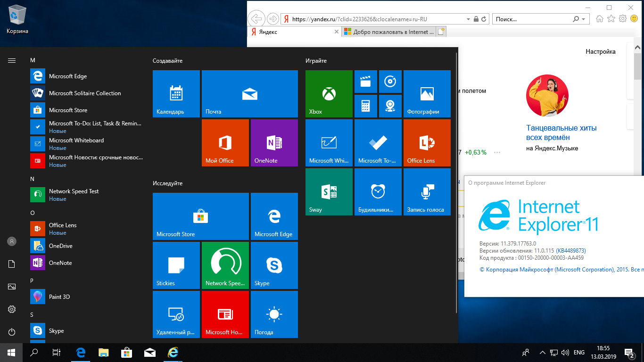Image resolution: width=644 pixels, height=362 pixels.
Task: Open Microsoft Edge from the app list
Action: 86,76
